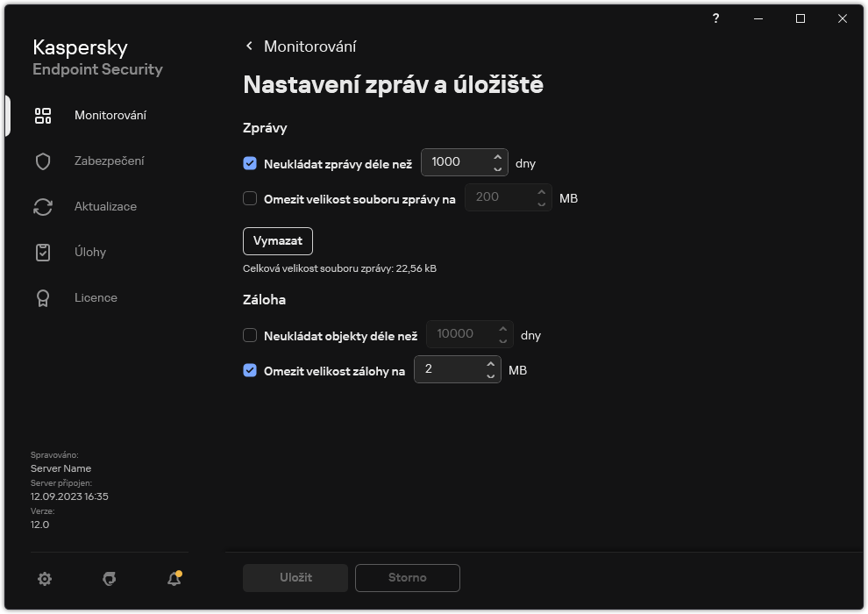Uncheck 'Neukládat zprávy déle než' checkbox
The height and width of the screenshot is (614, 868).
[x=250, y=163]
